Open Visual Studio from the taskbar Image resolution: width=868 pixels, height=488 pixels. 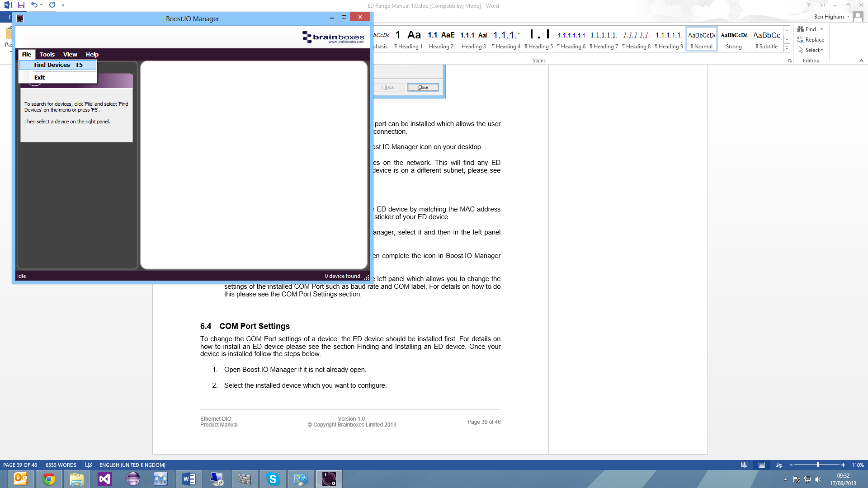pos(104,479)
